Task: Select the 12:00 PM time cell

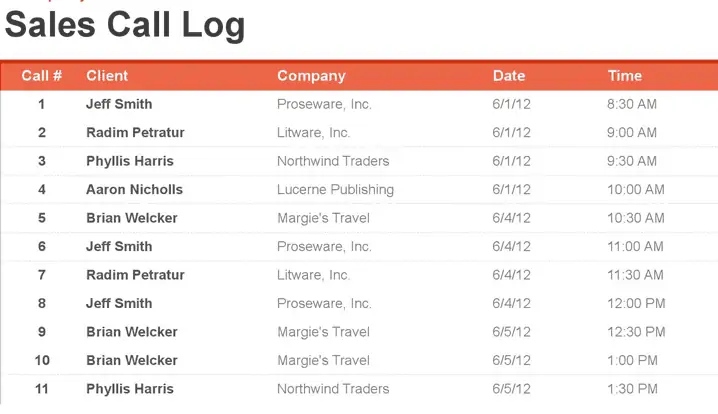Action: point(636,303)
